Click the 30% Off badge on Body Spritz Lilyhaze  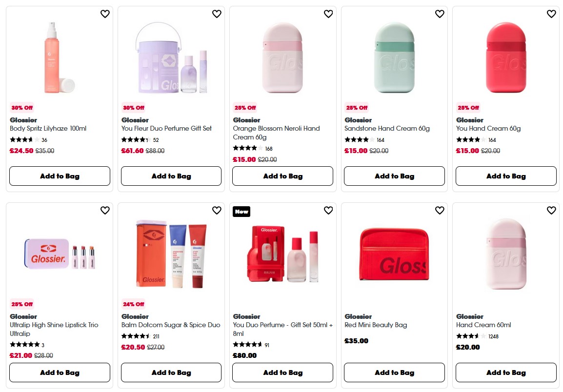coord(21,108)
